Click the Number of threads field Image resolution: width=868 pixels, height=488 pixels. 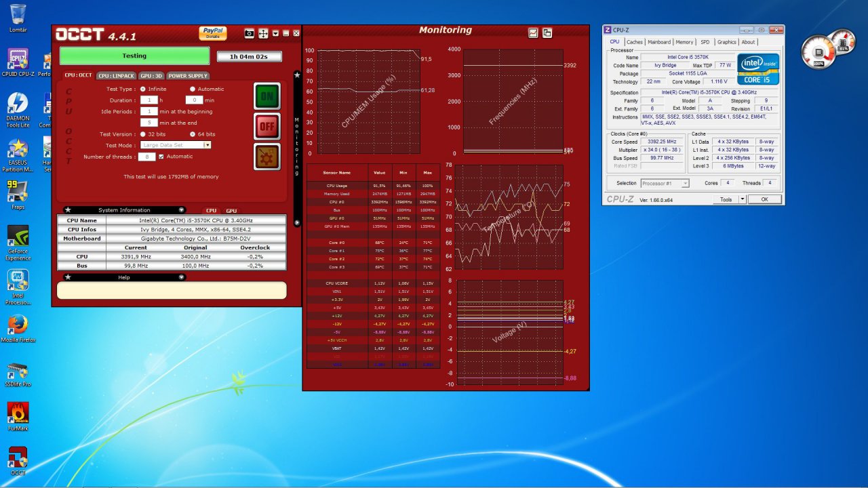(x=146, y=157)
